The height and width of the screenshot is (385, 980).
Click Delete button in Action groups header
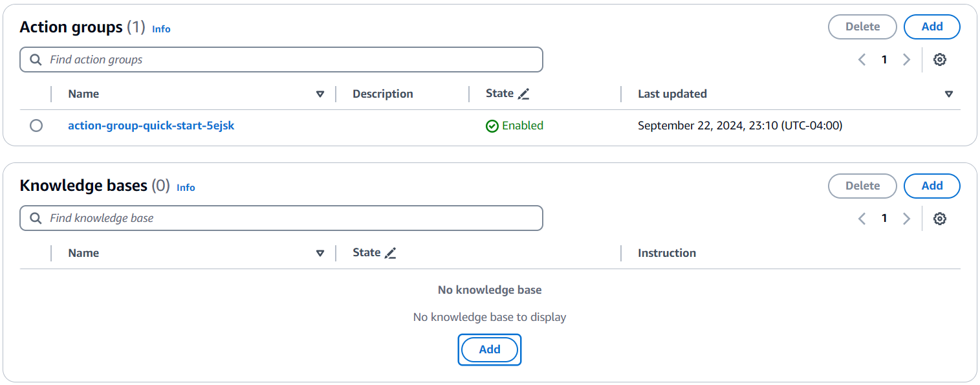click(862, 27)
